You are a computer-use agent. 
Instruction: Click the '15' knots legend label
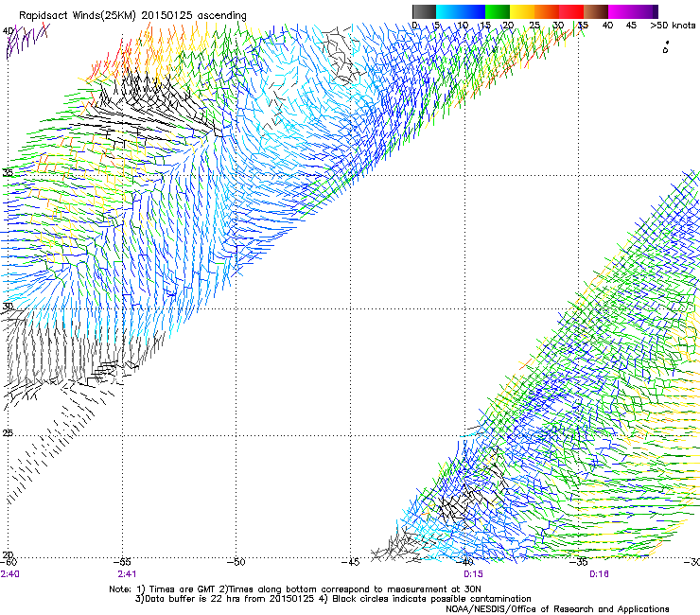[x=485, y=26]
